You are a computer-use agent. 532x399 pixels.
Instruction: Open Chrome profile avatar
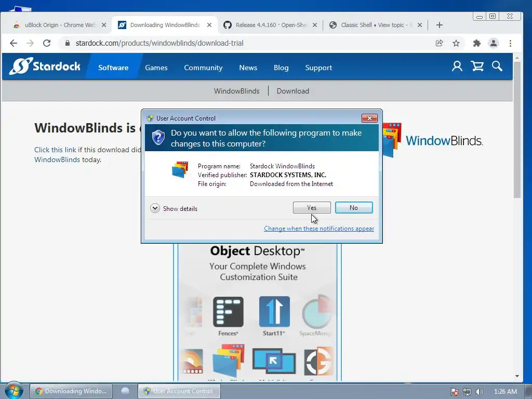[x=494, y=43]
